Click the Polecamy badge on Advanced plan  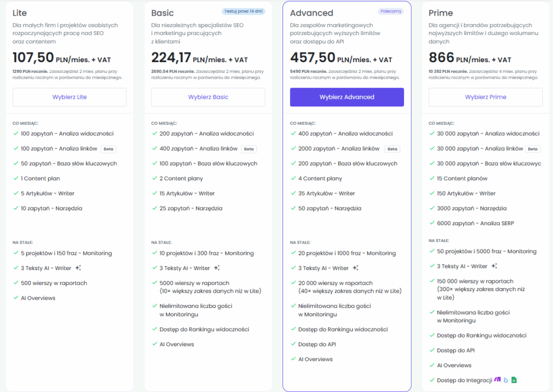391,11
